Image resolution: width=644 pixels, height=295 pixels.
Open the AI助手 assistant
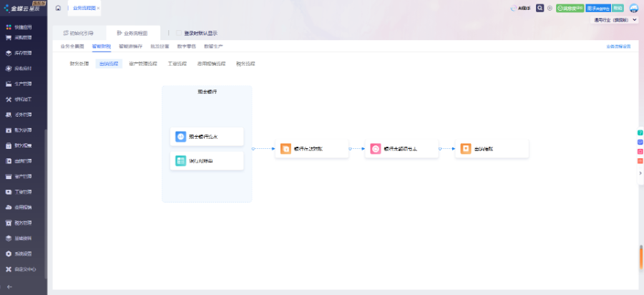coord(520,8)
